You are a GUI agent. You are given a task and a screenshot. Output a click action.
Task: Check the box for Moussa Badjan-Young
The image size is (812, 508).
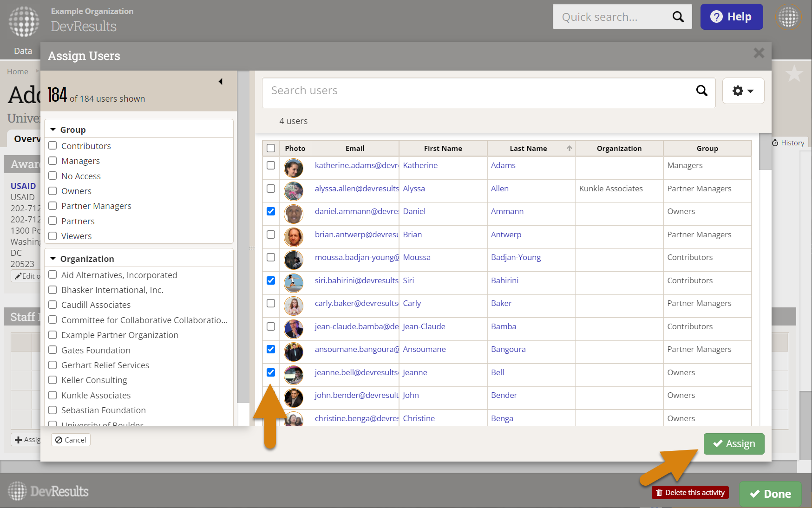[x=271, y=257]
